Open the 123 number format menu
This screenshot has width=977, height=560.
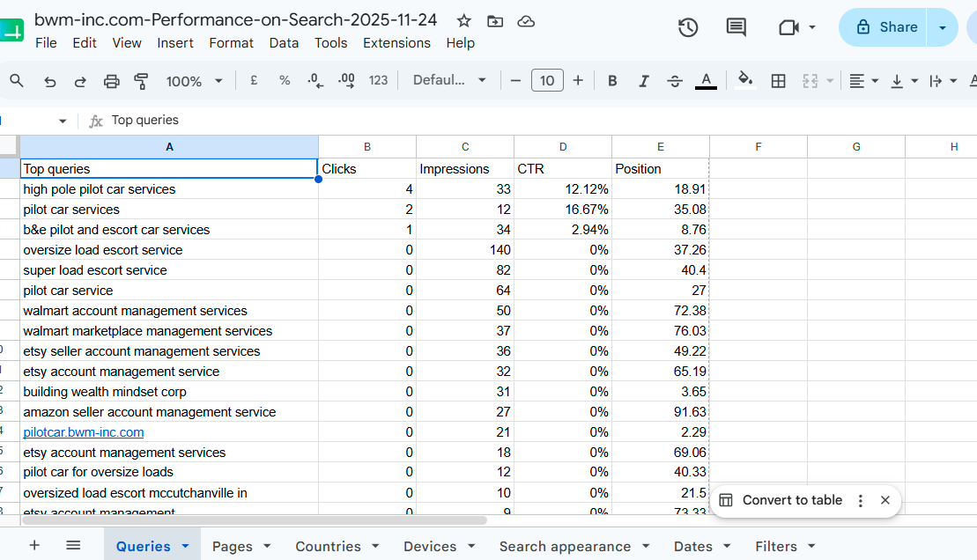(x=378, y=80)
